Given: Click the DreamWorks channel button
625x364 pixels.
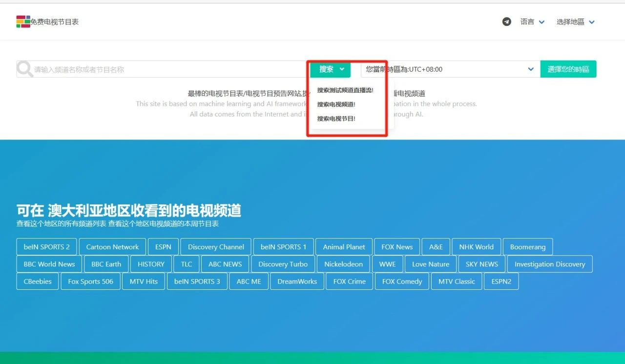Looking at the screenshot, I should [x=296, y=281].
